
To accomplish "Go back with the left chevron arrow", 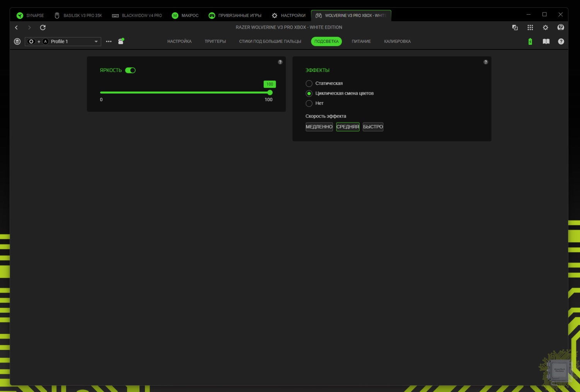I will [x=16, y=27].
